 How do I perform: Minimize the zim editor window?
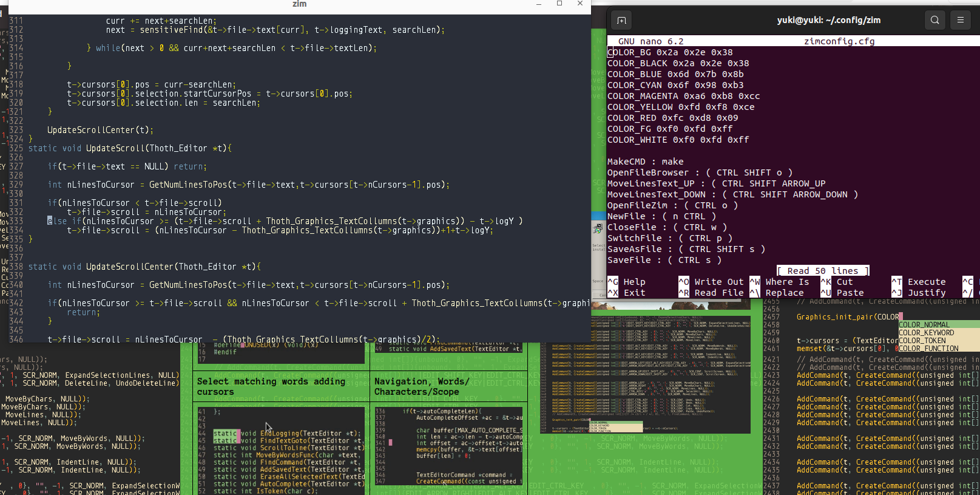point(539,4)
